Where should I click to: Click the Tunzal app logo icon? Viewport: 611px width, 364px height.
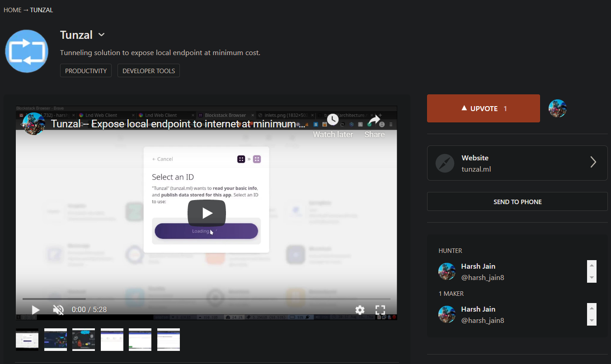[x=27, y=51]
